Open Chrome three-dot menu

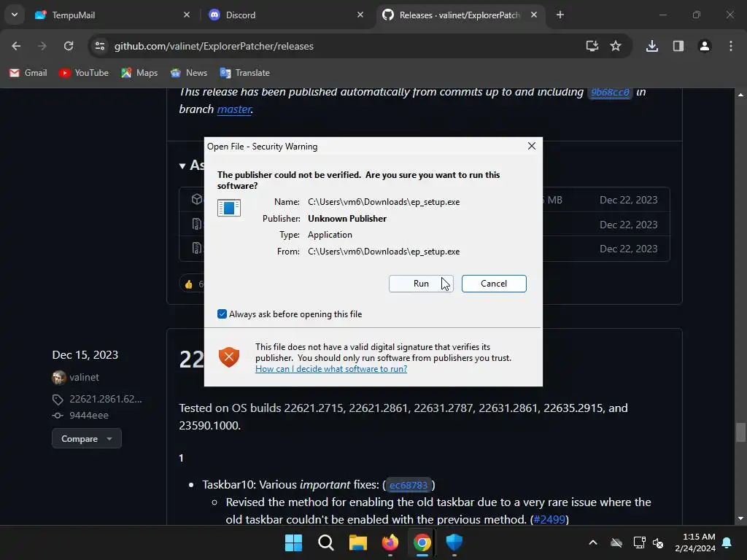[x=731, y=46]
